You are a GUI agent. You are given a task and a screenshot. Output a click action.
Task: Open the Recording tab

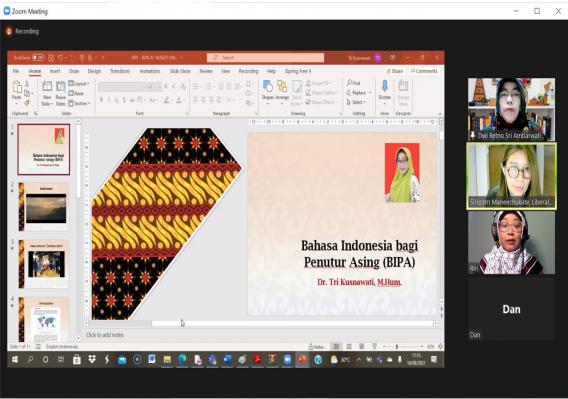(x=248, y=71)
